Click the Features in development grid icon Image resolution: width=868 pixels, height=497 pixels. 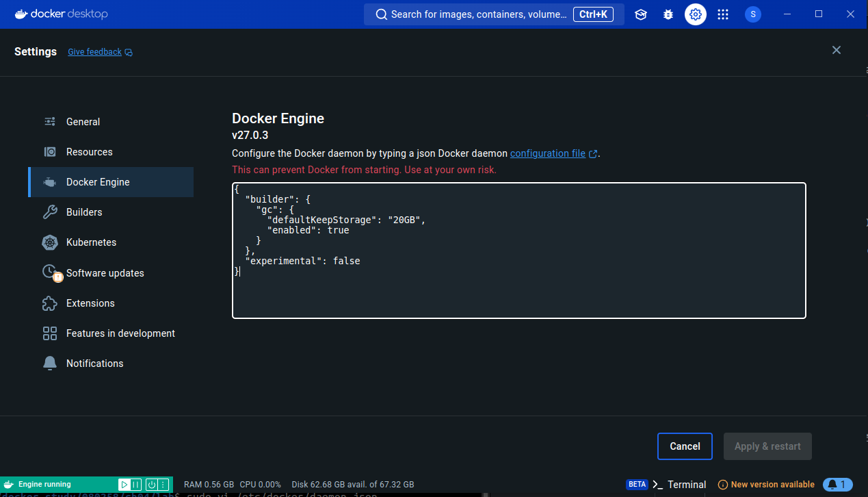[50, 333]
